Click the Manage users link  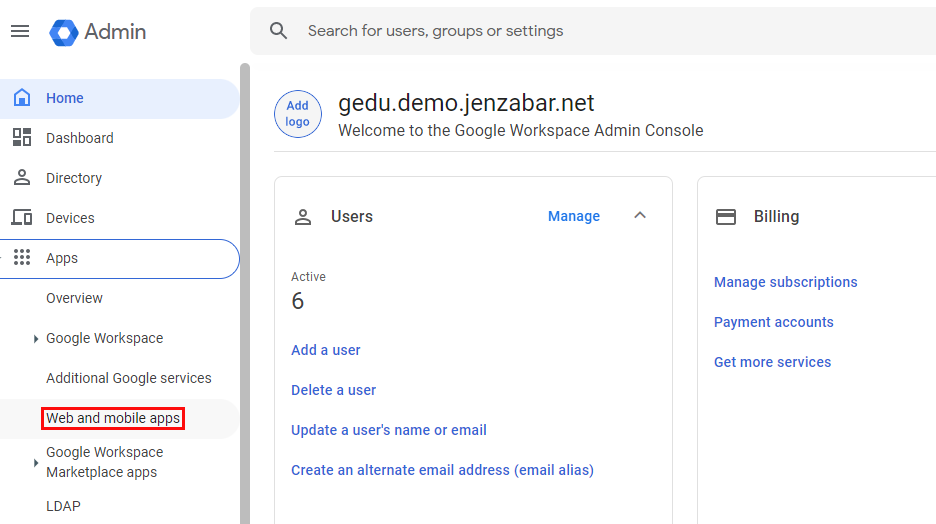click(x=574, y=216)
